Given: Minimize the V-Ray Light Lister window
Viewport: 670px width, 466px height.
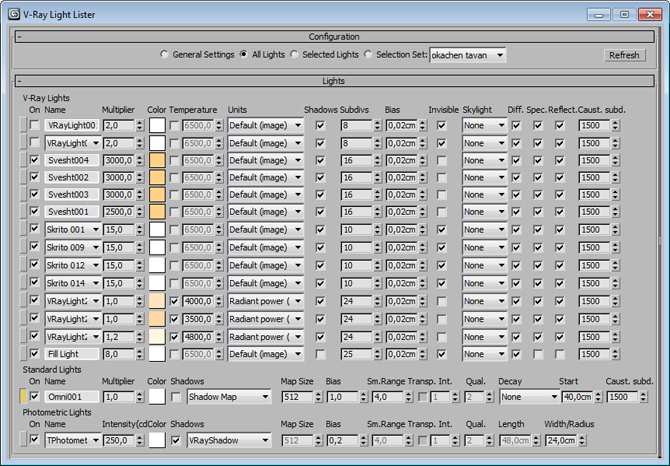Looking at the screenshot, I should (598, 15).
